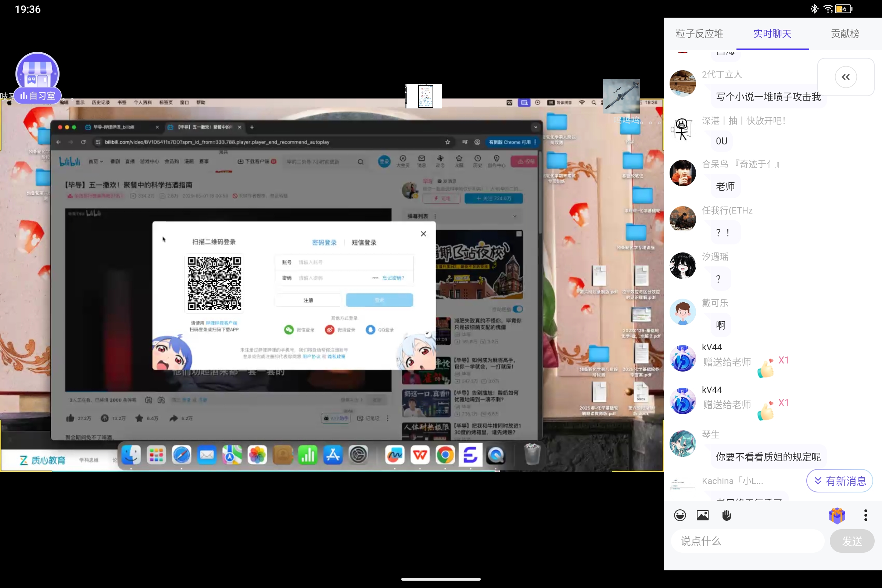Screen dimensions: 882x588
Task: Click the star favorite icon under video
Action: coord(139,418)
